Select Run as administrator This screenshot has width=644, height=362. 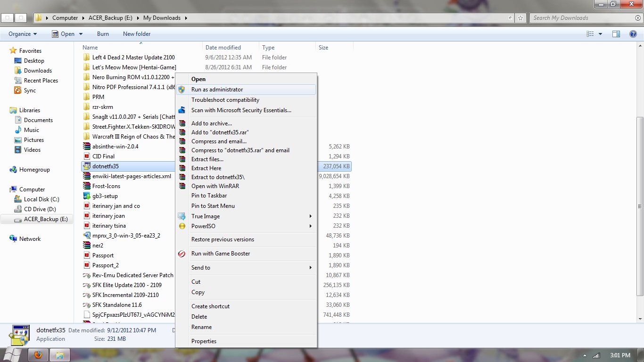(x=217, y=90)
